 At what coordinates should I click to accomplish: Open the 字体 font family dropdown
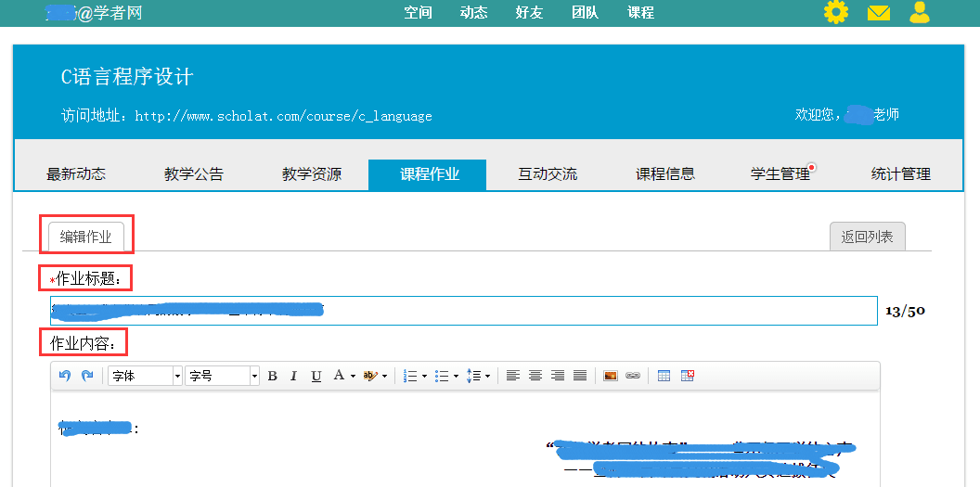(x=146, y=376)
